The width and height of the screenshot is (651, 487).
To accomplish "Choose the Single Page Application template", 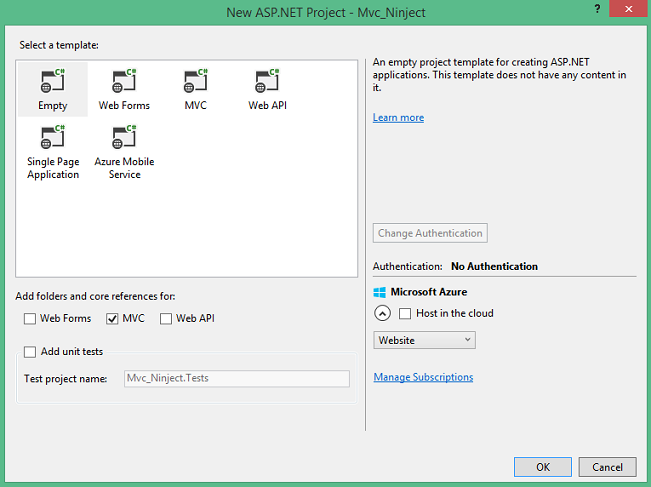I will pos(53,152).
